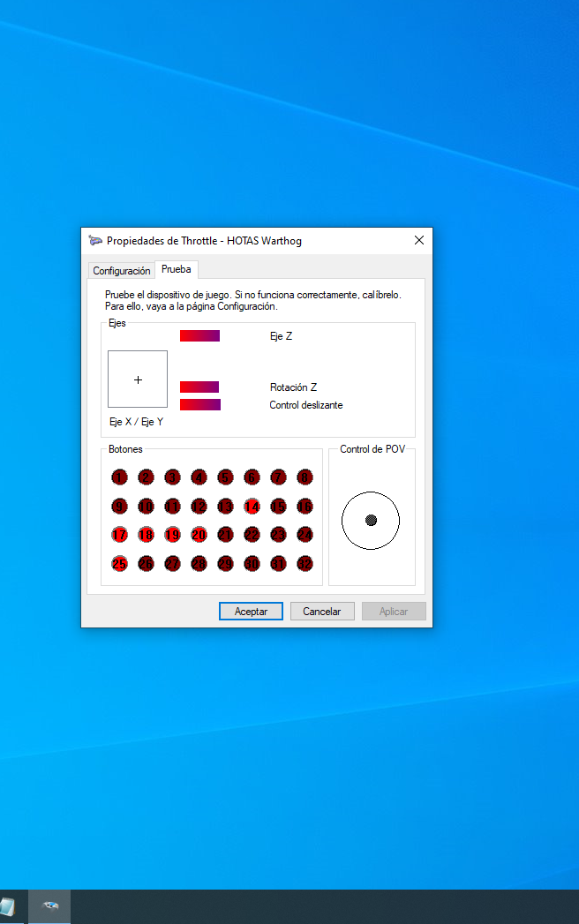The width and height of the screenshot is (579, 924).
Task: Close the Throttle properties dialog
Action: (419, 240)
